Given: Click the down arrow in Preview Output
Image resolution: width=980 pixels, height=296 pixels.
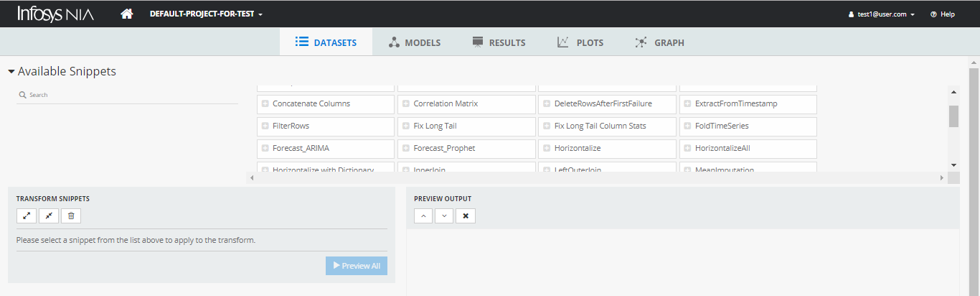Looking at the screenshot, I should coord(444,216).
